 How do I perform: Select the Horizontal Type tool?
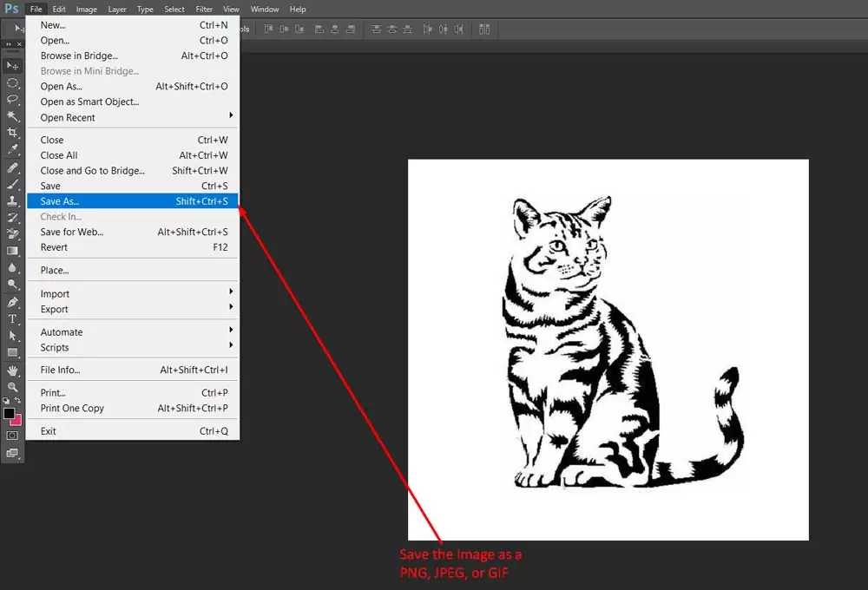coord(12,319)
